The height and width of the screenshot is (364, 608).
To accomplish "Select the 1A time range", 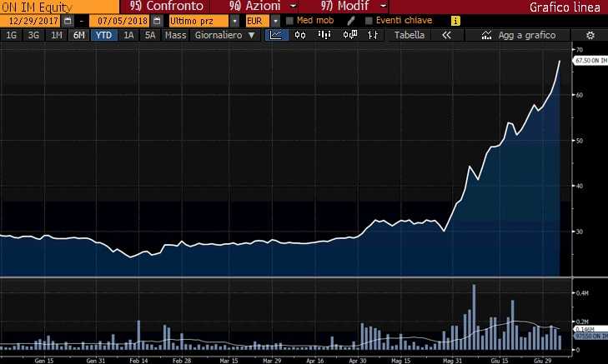I will point(128,35).
